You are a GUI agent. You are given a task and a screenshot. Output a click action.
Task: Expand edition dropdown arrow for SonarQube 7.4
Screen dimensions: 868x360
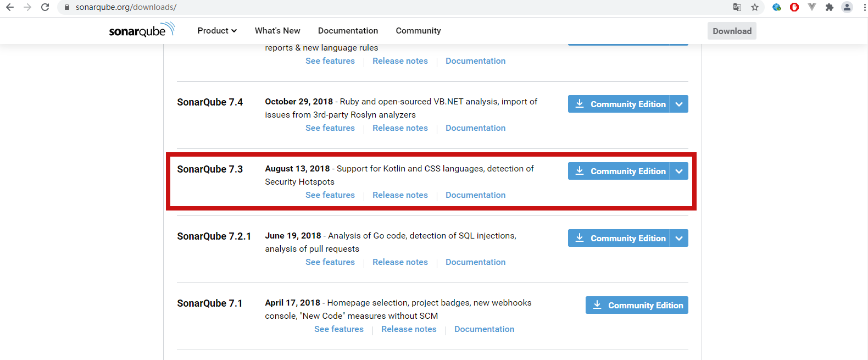coord(679,104)
